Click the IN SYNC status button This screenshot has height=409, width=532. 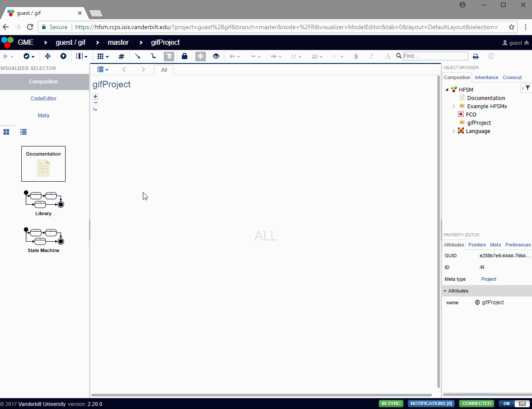point(391,403)
